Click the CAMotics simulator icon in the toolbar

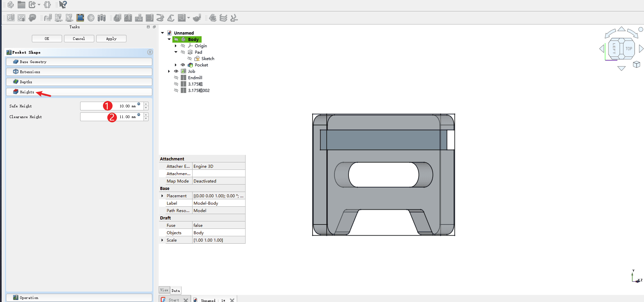point(80,18)
